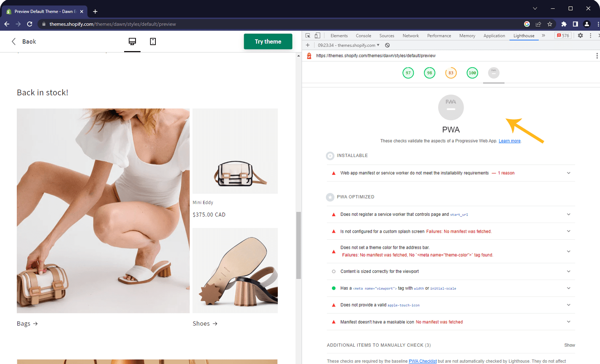The height and width of the screenshot is (364, 600).
Task: Click the large PWA badge icon
Action: tap(451, 107)
